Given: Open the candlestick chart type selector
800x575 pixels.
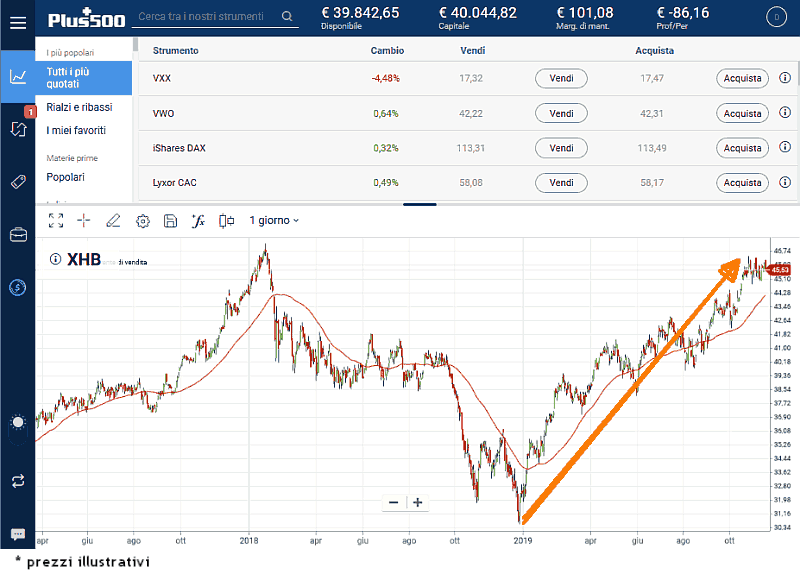Looking at the screenshot, I should coord(226,221).
